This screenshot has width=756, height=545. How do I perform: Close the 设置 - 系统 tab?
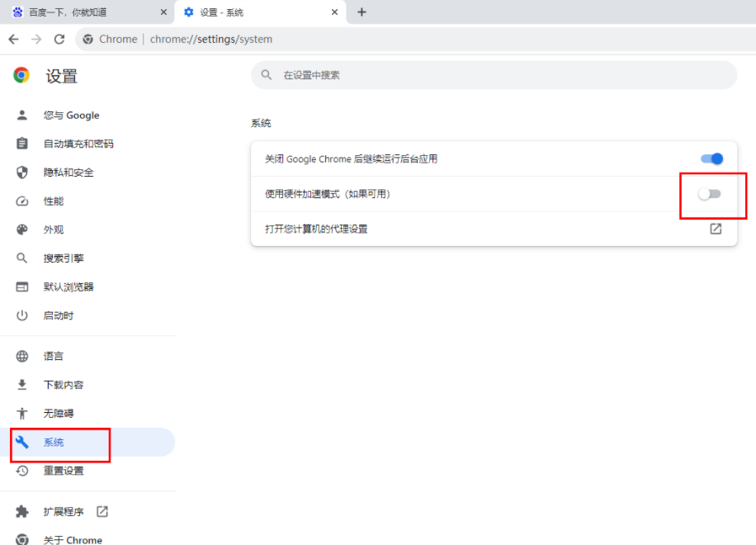334,12
